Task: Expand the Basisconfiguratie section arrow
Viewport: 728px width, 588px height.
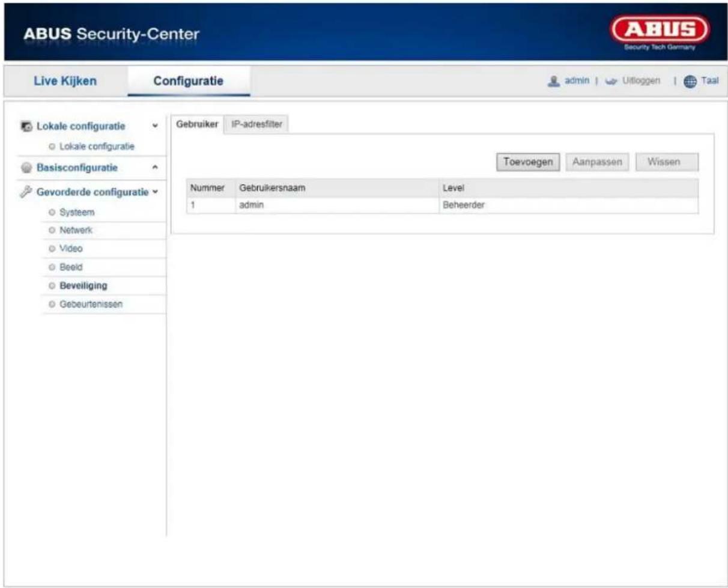Action: point(155,168)
